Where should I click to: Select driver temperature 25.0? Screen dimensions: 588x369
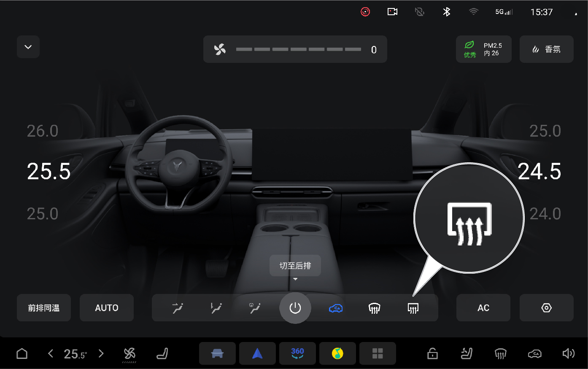[43, 214]
